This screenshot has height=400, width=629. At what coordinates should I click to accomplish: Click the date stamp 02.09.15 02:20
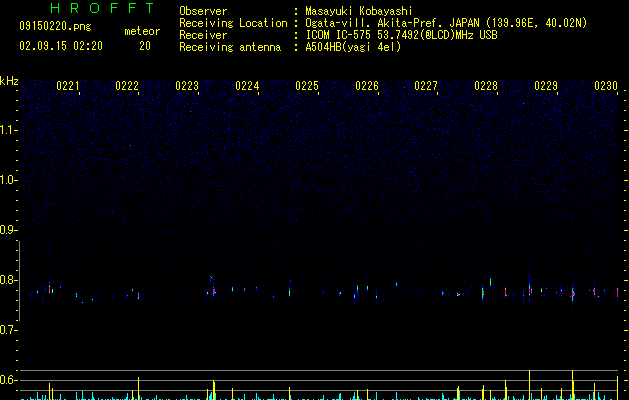[x=61, y=46]
